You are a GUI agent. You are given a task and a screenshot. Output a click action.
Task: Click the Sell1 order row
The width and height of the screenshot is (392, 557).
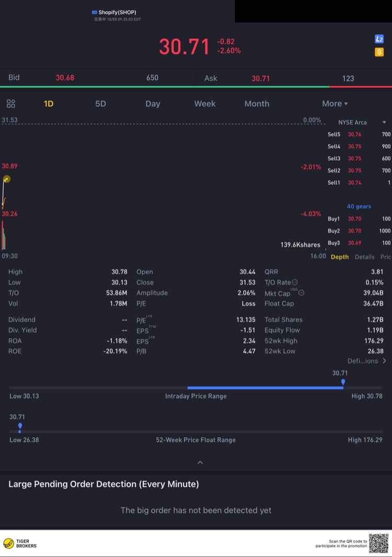point(359,183)
